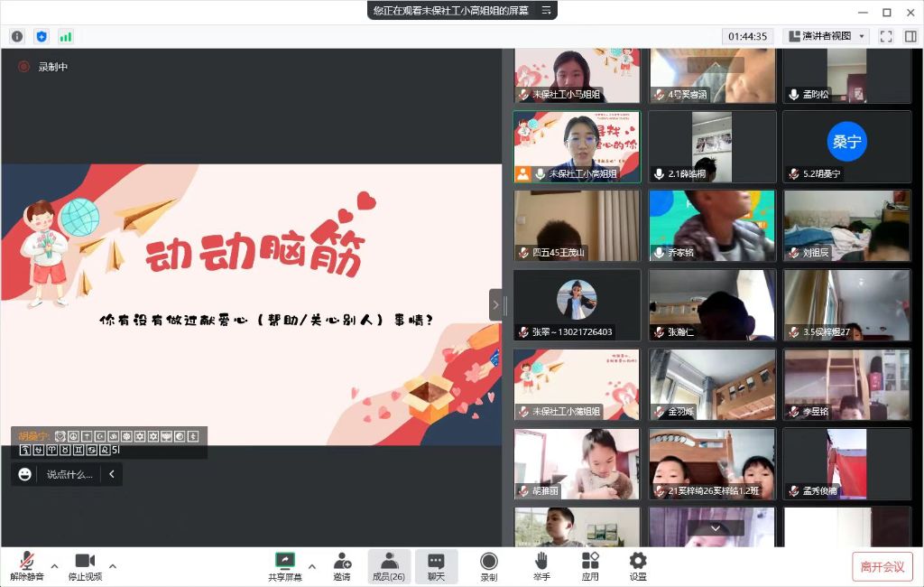924x587 pixels.
Task: Enter full screen mode
Action: coord(885,36)
